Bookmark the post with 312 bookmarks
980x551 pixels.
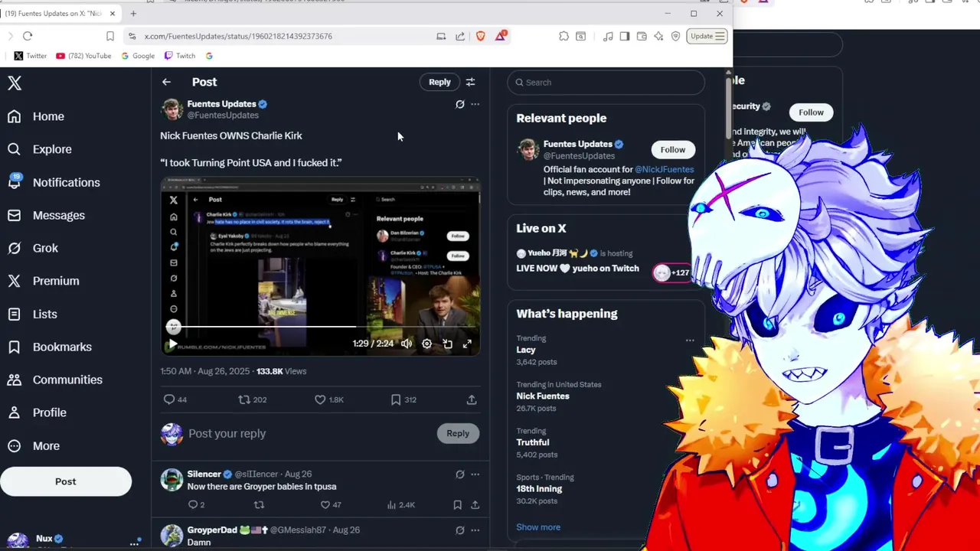click(396, 399)
